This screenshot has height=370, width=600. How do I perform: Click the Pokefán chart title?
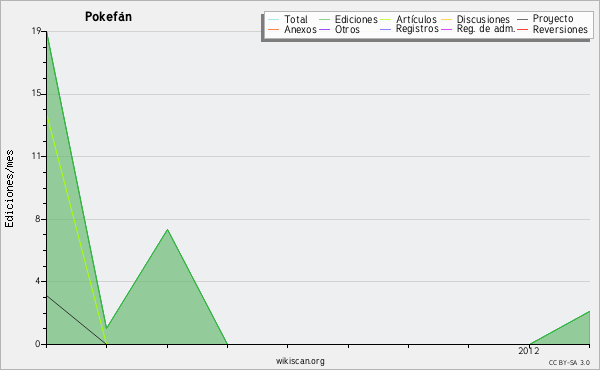tap(108, 17)
